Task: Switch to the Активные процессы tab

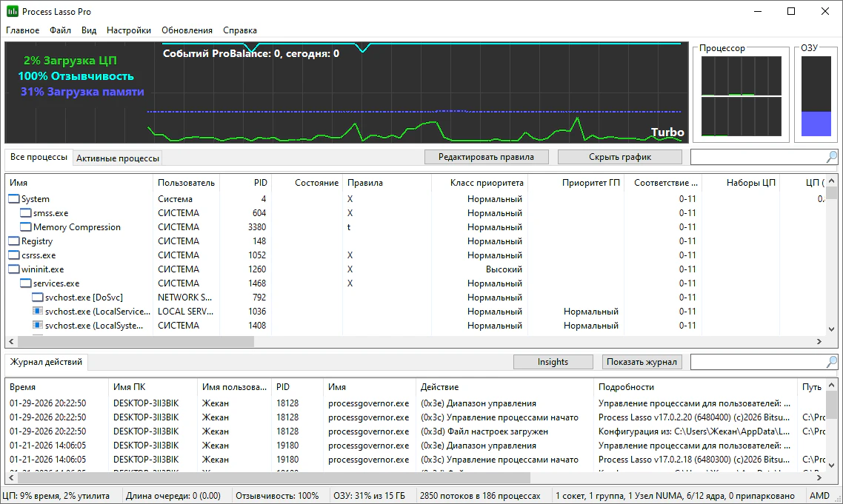Action: tap(118, 158)
